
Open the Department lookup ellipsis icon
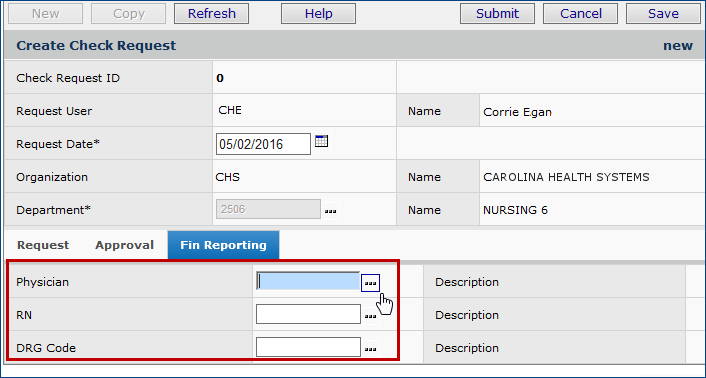[x=330, y=211]
